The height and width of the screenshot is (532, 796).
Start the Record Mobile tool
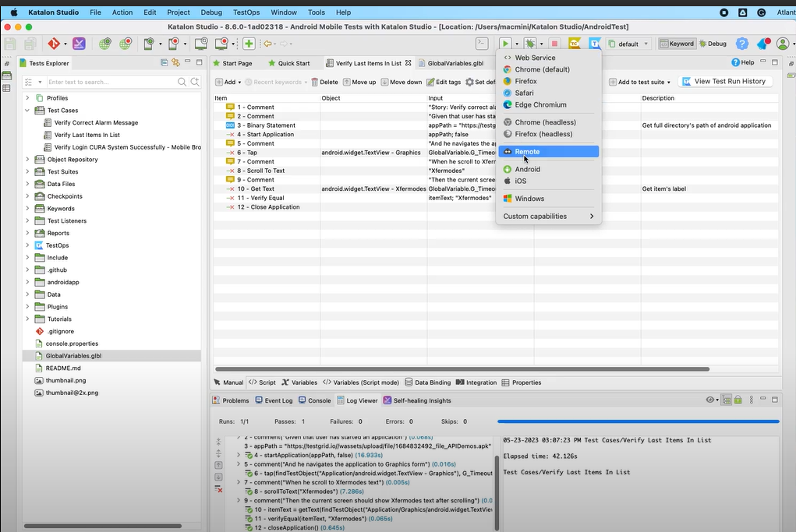pyautogui.click(x=174, y=44)
